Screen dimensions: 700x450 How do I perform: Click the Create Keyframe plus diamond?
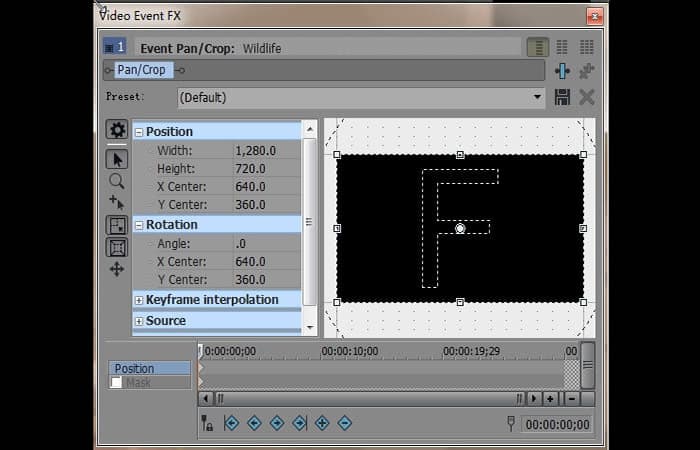[x=322, y=423]
